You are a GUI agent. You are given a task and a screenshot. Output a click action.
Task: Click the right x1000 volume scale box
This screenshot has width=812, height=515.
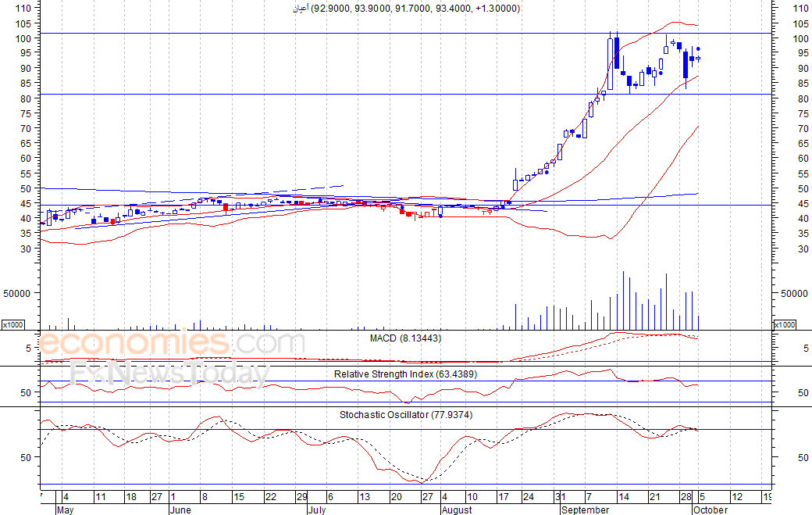tap(785, 324)
